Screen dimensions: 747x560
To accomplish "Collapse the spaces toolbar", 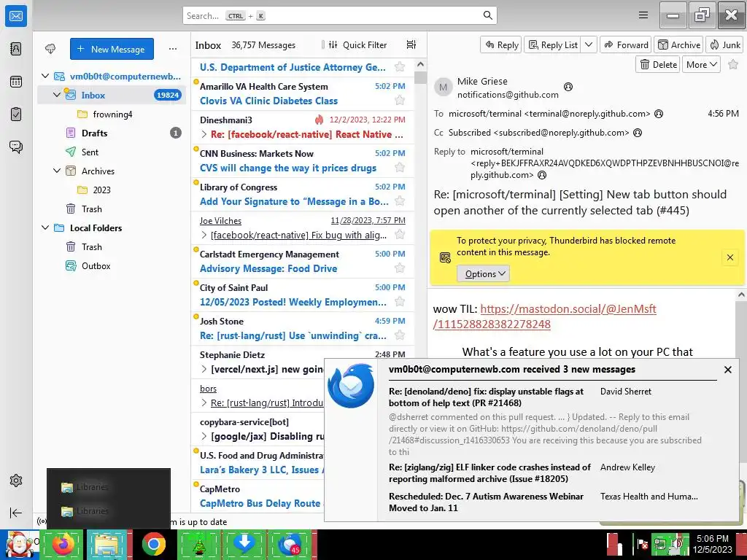I will (x=16, y=513).
